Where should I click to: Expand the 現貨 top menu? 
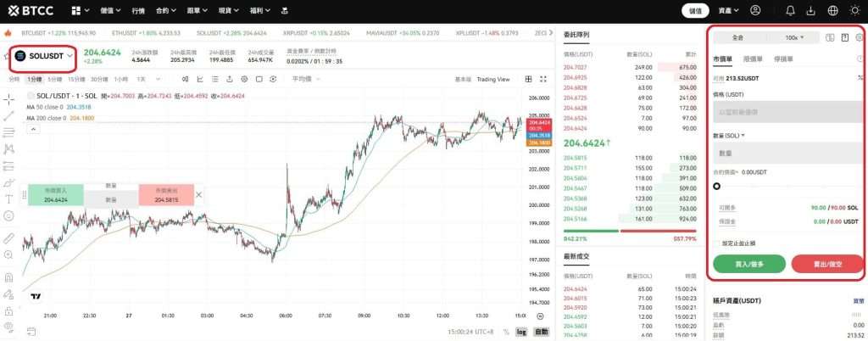(229, 10)
